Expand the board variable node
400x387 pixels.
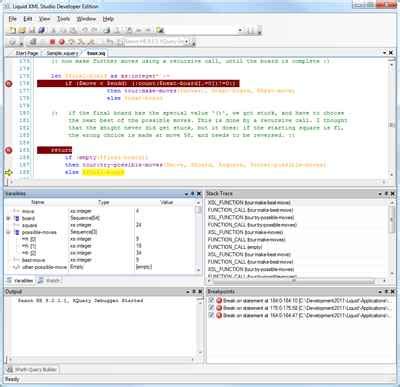[8, 218]
